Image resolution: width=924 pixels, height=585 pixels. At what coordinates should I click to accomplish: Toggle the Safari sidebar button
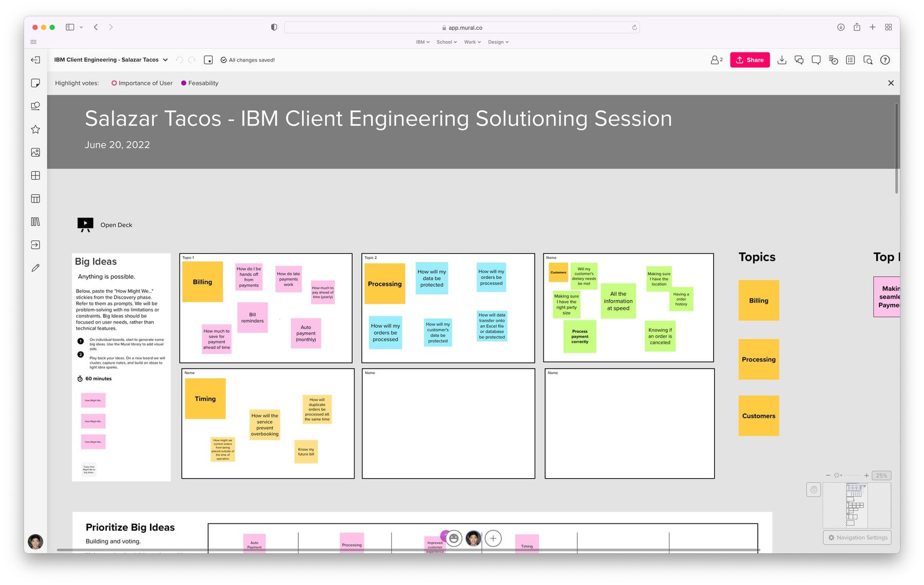click(70, 27)
